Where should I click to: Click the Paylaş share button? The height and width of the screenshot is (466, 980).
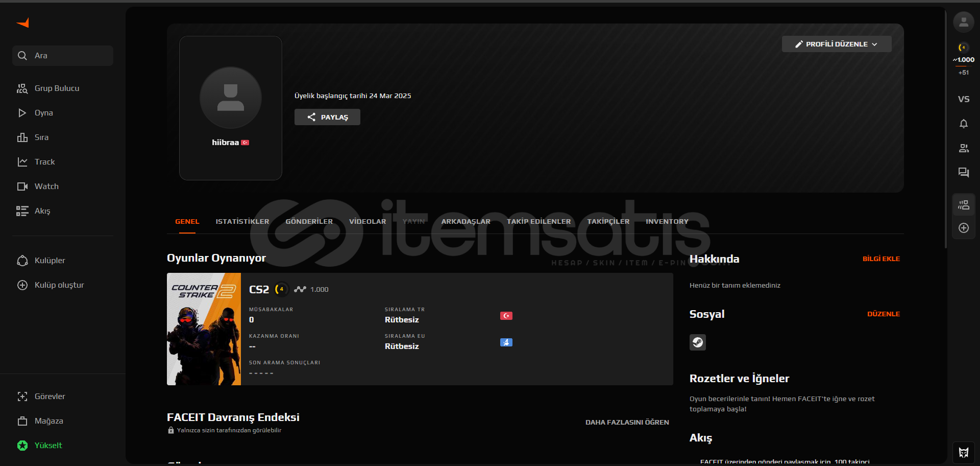[327, 117]
